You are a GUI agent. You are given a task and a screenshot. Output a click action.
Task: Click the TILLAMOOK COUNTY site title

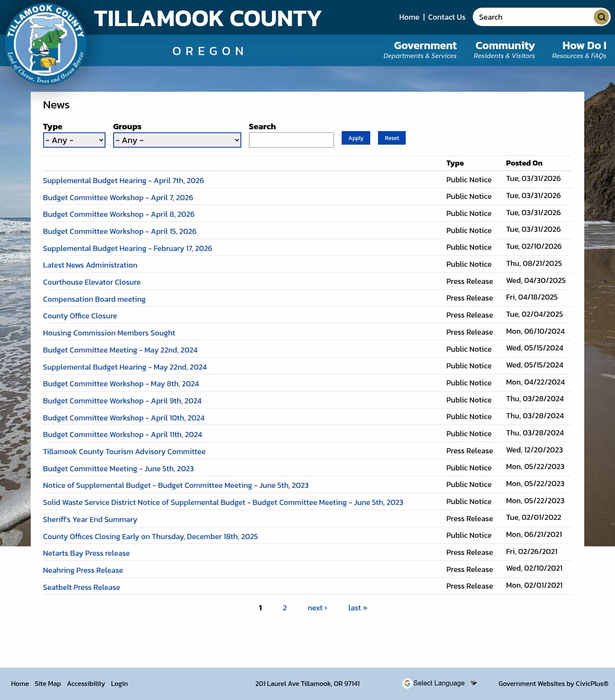point(208,18)
